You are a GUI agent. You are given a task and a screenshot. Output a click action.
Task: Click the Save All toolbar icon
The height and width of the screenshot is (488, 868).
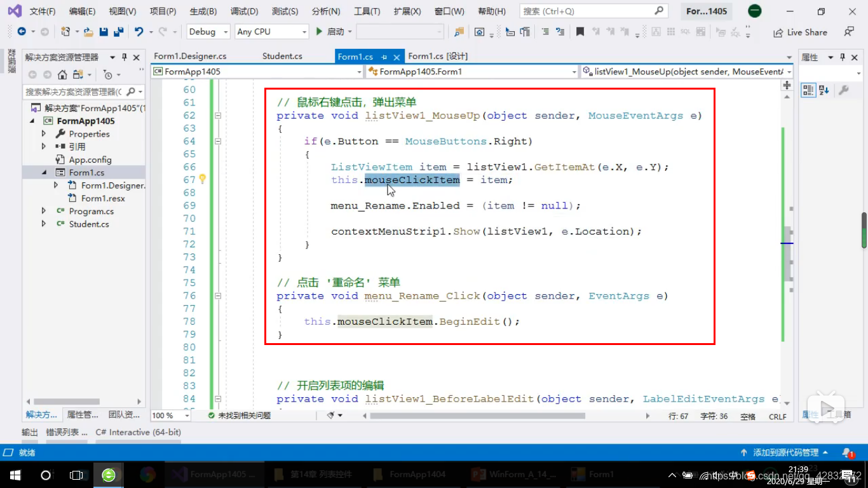[118, 32]
